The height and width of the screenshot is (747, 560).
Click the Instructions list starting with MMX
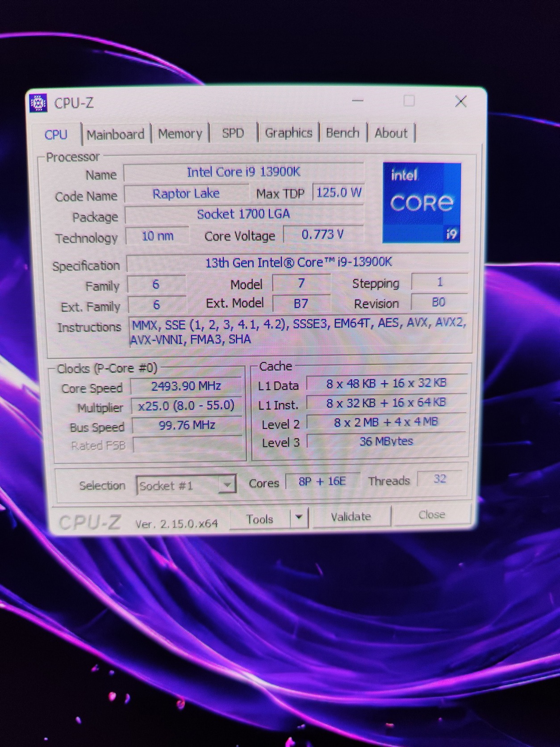tap(298, 331)
